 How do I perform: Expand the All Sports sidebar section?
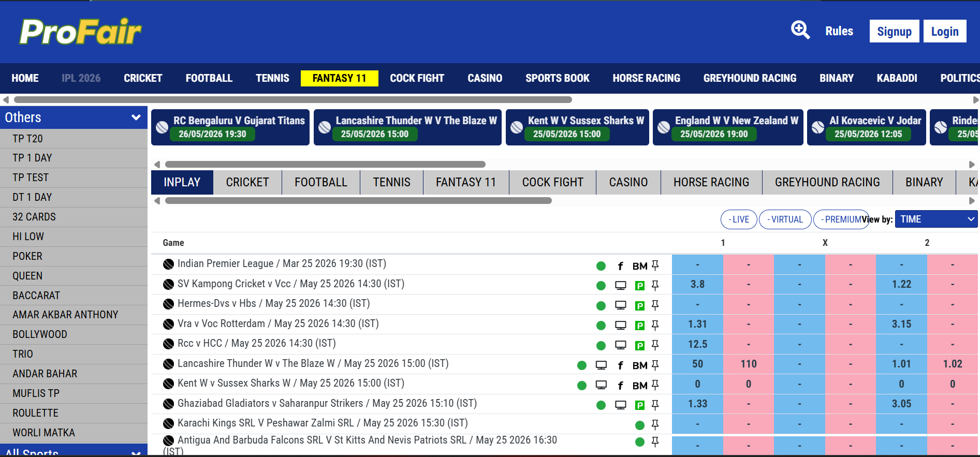74,451
